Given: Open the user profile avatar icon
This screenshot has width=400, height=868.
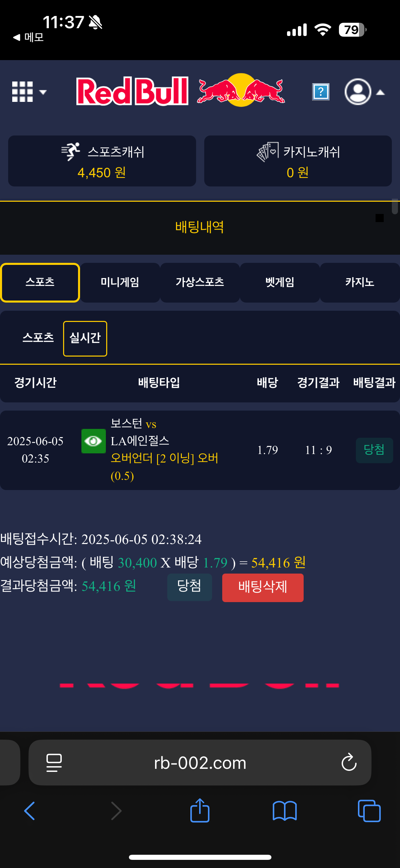Looking at the screenshot, I should pos(358,92).
